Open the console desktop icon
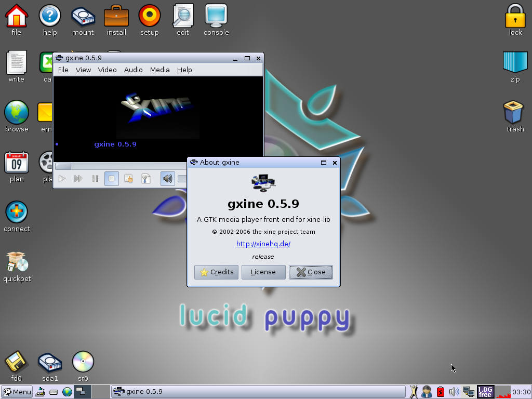Viewport: 532px width, 399px height. [x=216, y=20]
